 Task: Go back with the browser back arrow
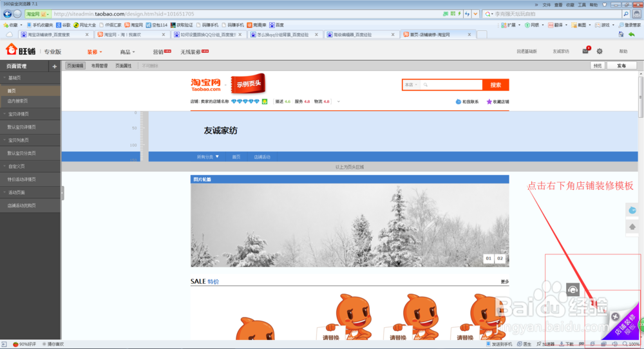[x=7, y=14]
